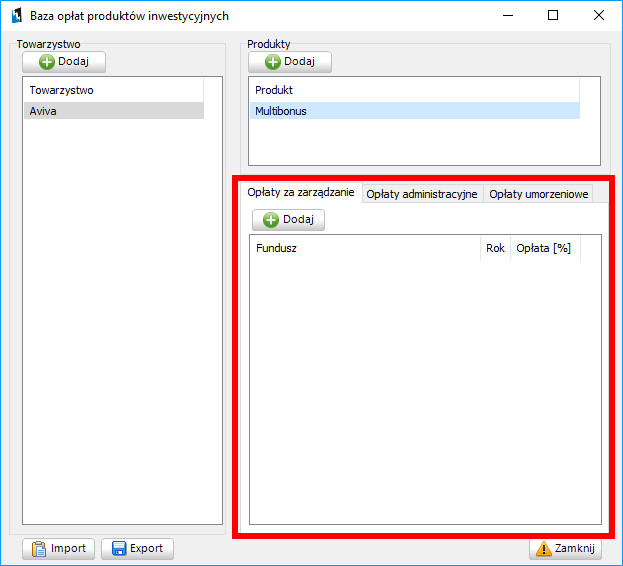
Task: Click the Produkt column header
Action: click(x=414, y=90)
